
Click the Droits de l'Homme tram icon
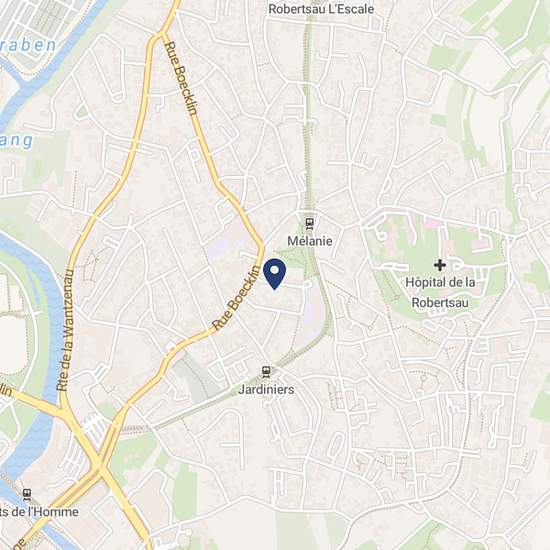[x=27, y=494]
